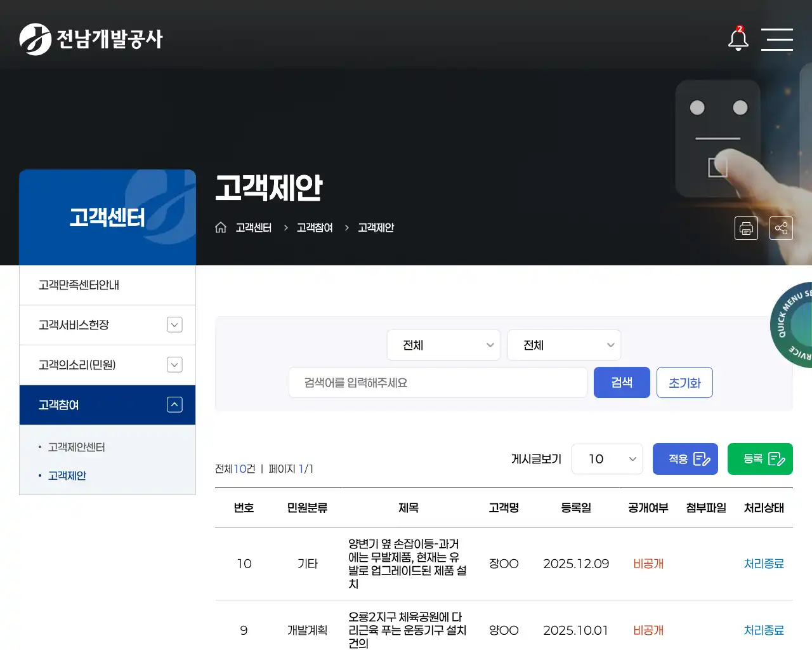Viewport: 812px width, 650px height.
Task: Register a new post with 등록
Action: click(760, 458)
